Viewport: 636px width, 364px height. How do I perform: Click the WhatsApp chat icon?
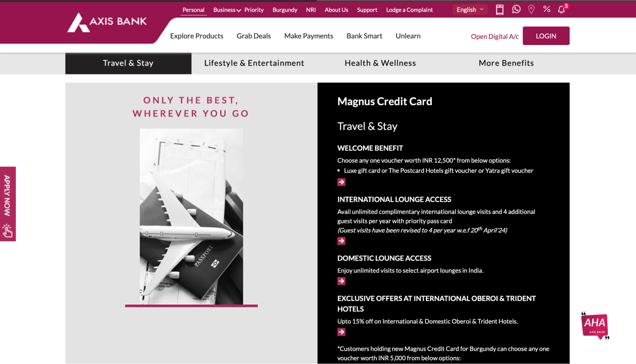point(516,9)
